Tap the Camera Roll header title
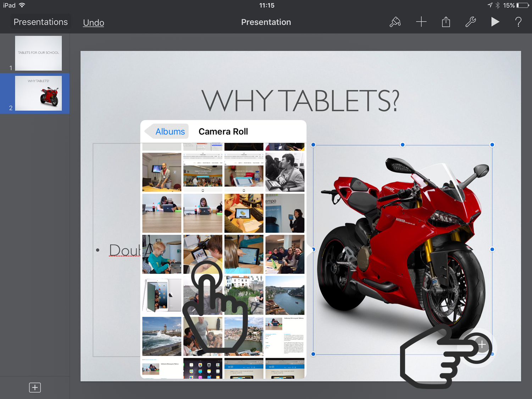The image size is (532, 399). pyautogui.click(x=223, y=132)
